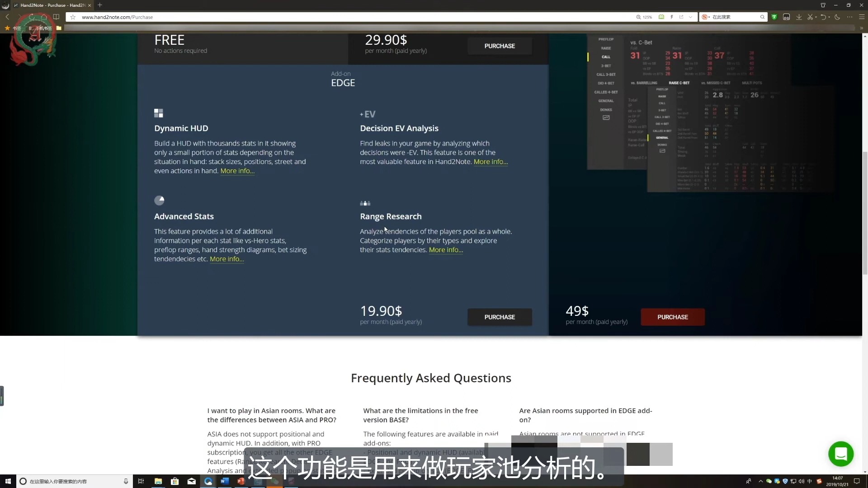Screen dimensions: 868x488
Task: Click the scissors screenshot tool icon
Action: (x=810, y=17)
